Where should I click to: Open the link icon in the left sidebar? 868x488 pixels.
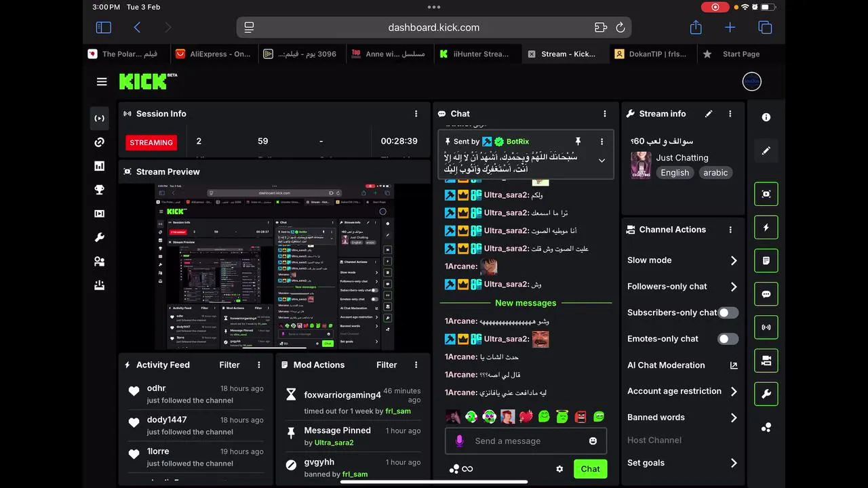click(100, 142)
